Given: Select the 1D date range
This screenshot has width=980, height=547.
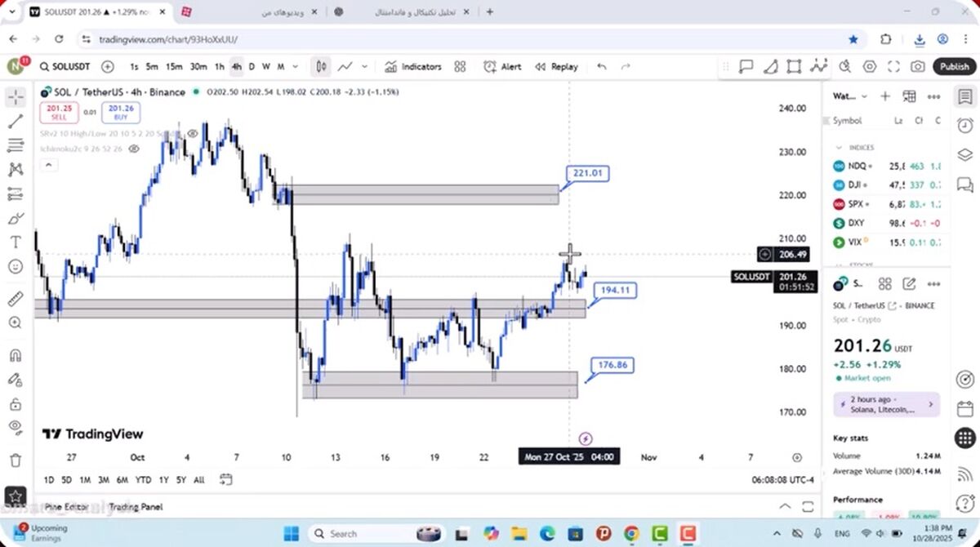Looking at the screenshot, I should tap(49, 480).
